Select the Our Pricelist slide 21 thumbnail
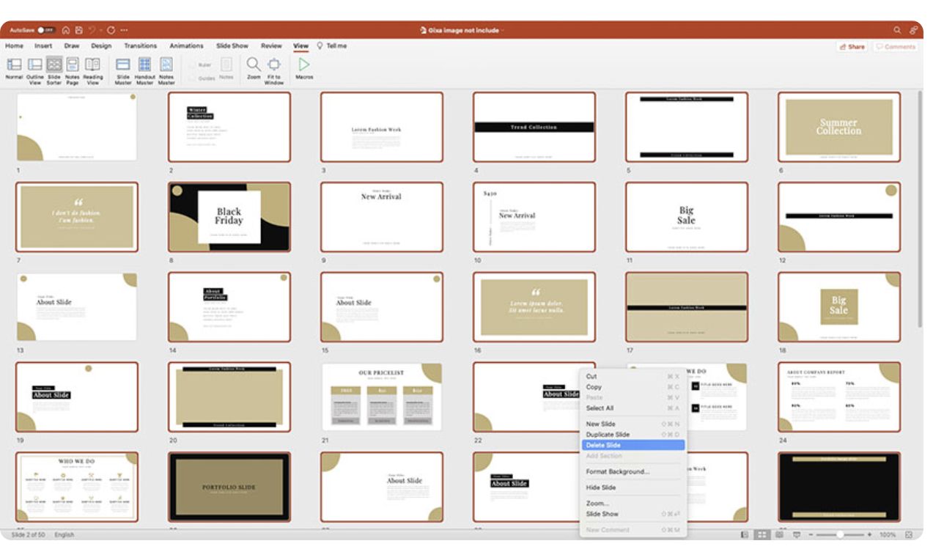 pos(382,397)
